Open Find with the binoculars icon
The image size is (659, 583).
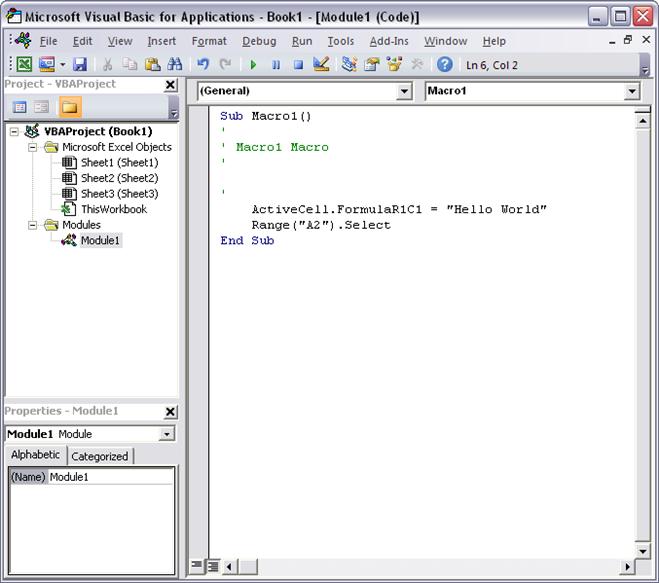click(x=175, y=64)
